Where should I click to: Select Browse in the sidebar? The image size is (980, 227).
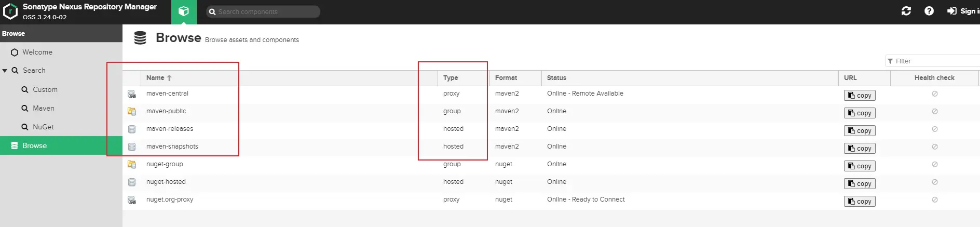61,146
